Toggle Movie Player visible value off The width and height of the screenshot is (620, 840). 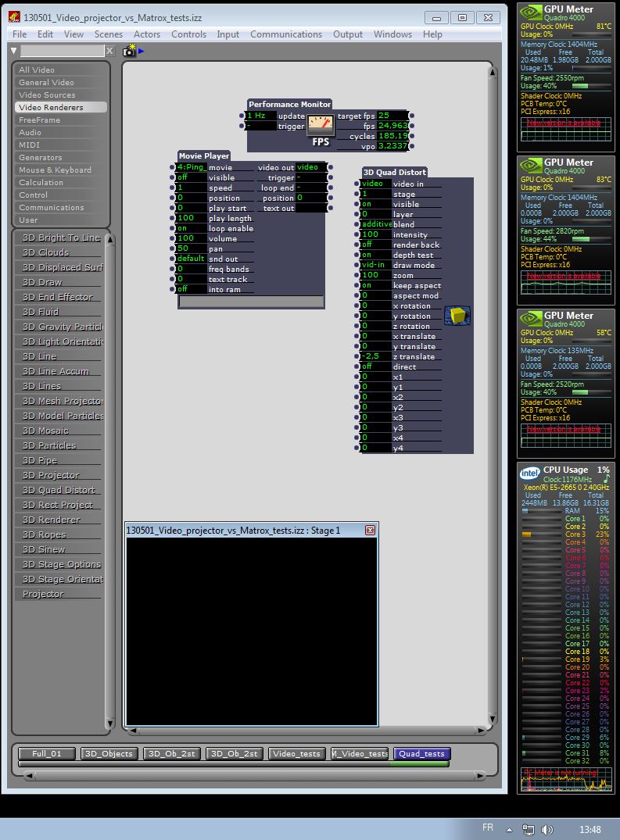click(x=191, y=177)
